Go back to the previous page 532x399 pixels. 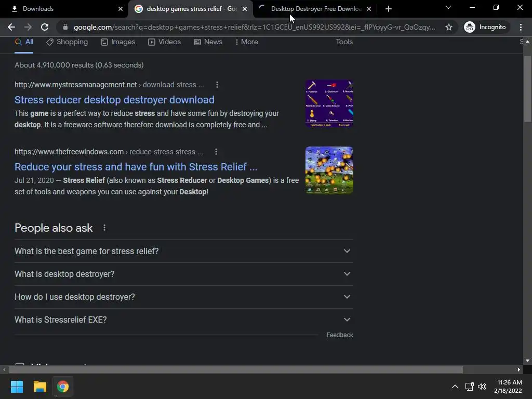click(11, 27)
